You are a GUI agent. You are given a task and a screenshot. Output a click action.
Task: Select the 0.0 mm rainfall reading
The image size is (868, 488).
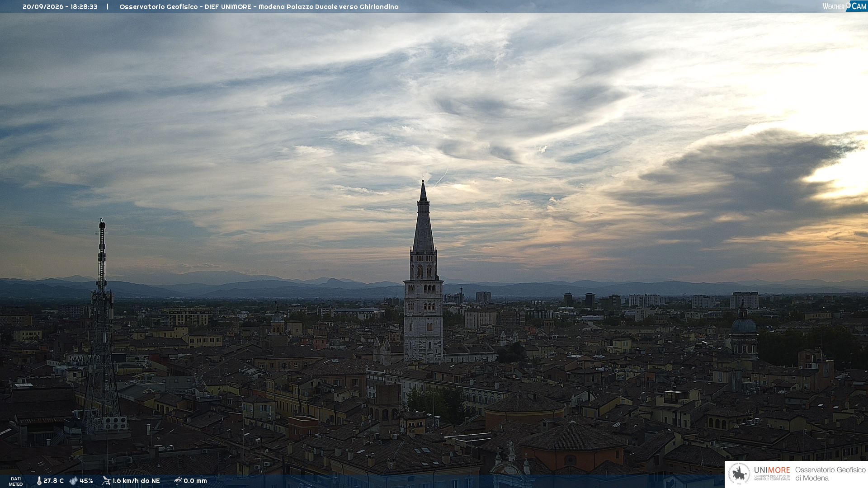tap(195, 481)
